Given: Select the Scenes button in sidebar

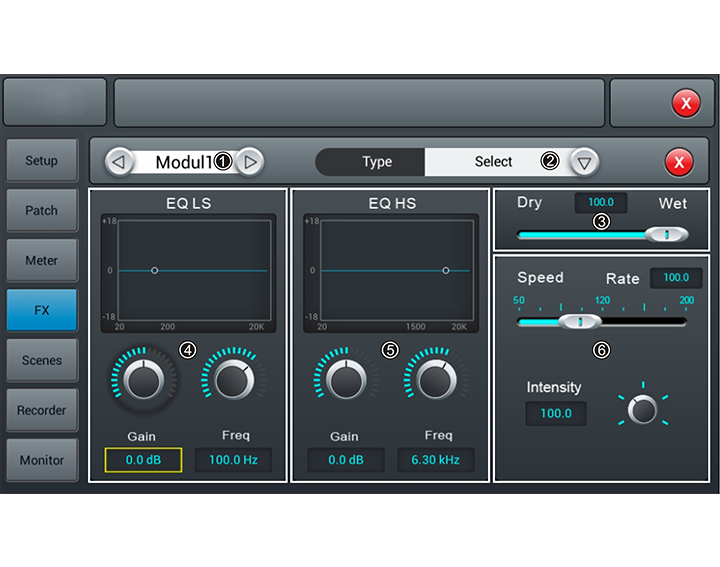Looking at the screenshot, I should click(x=42, y=361).
